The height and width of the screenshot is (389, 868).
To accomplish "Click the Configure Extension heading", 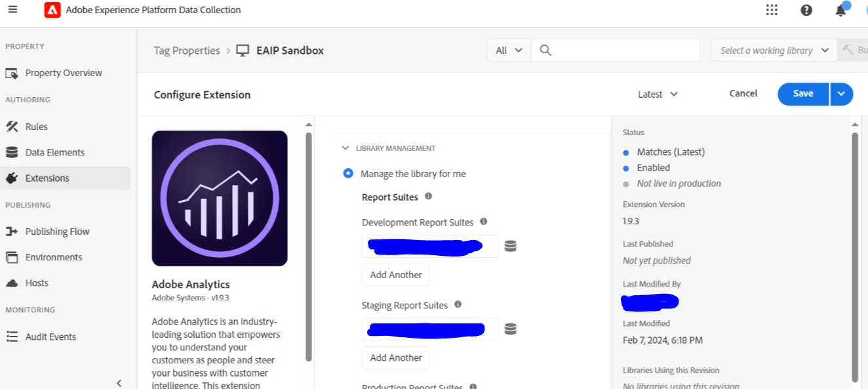I will click(202, 94).
